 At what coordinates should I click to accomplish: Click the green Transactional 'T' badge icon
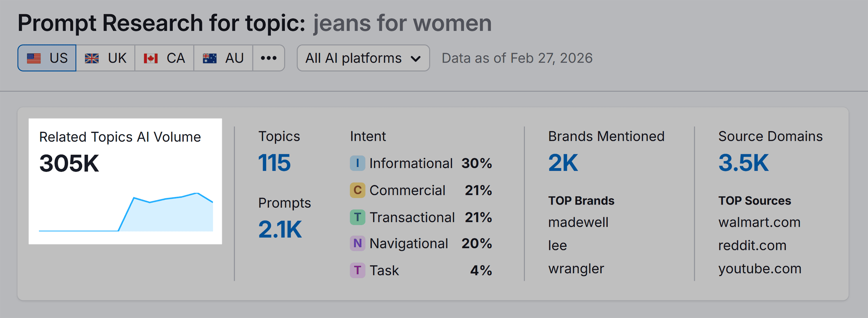[357, 217]
